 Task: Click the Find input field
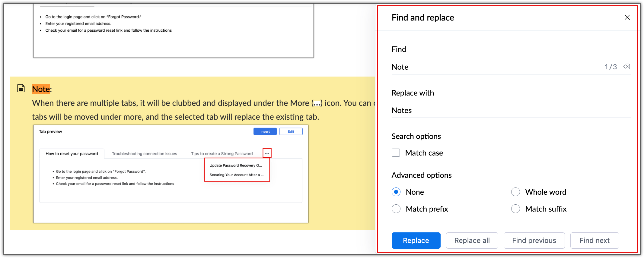coord(495,67)
